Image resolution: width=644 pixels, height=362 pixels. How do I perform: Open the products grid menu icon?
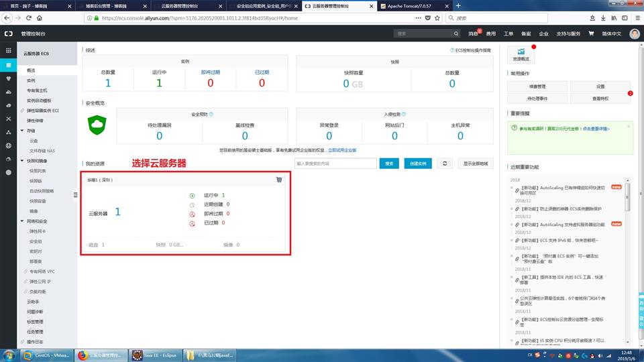coord(8,50)
